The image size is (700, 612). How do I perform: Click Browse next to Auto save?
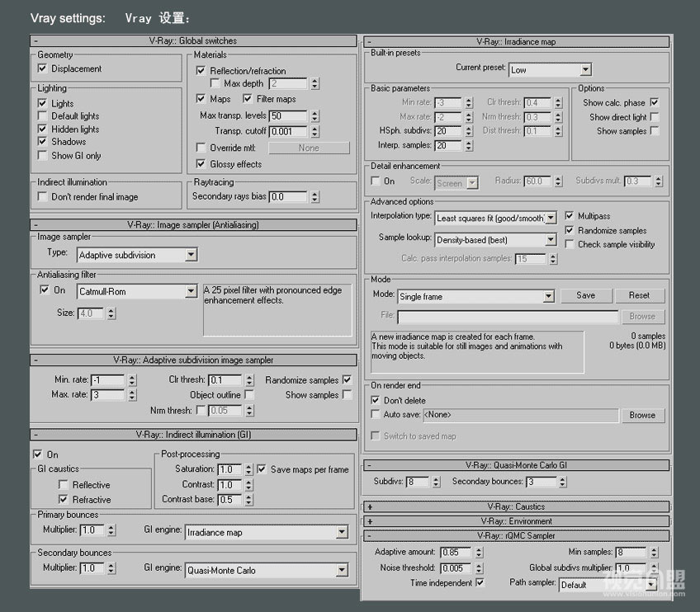coord(641,416)
